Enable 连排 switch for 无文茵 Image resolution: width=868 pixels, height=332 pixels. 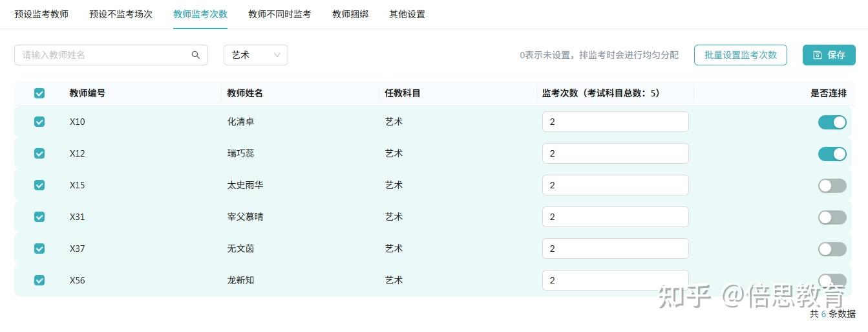click(832, 249)
